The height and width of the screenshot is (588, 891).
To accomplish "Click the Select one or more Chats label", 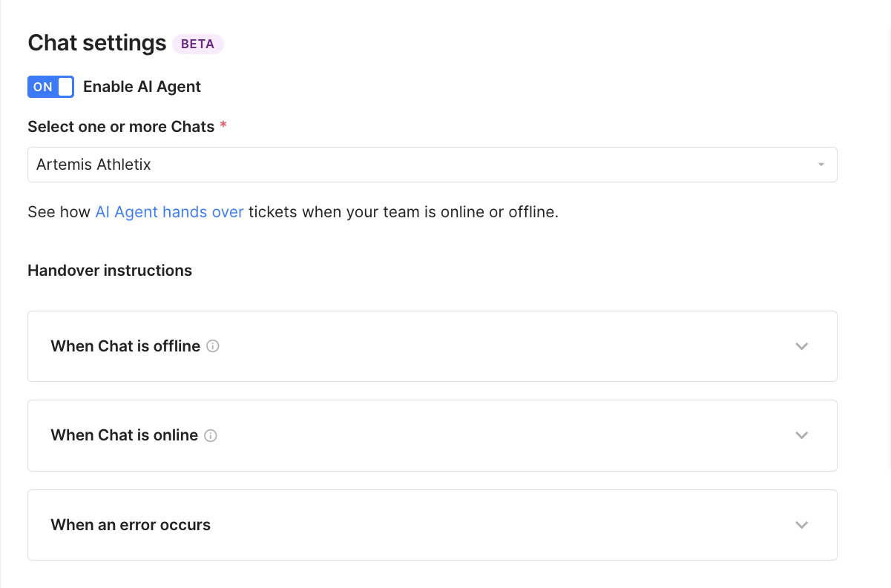I will [x=121, y=127].
